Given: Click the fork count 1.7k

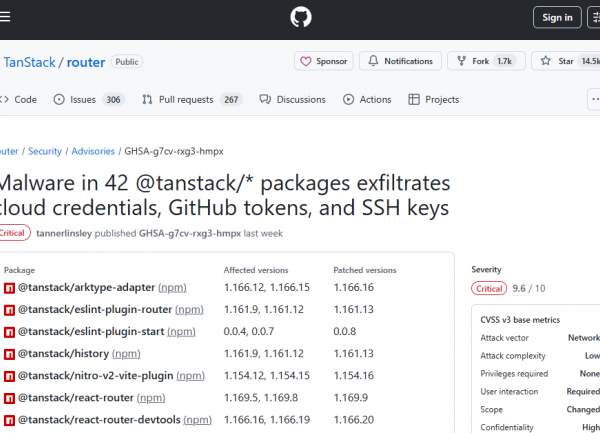Looking at the screenshot, I should pos(504,61).
